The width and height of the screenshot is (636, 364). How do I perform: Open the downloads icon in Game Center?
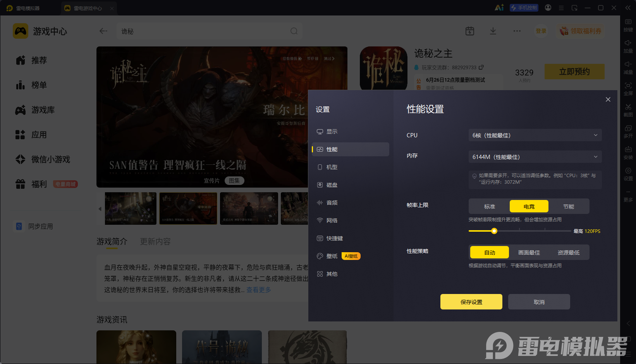coord(493,31)
